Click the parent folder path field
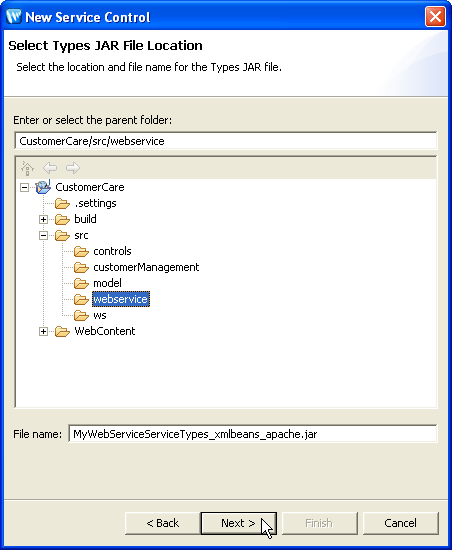Viewport: 452px width, 550px height. pos(226,141)
